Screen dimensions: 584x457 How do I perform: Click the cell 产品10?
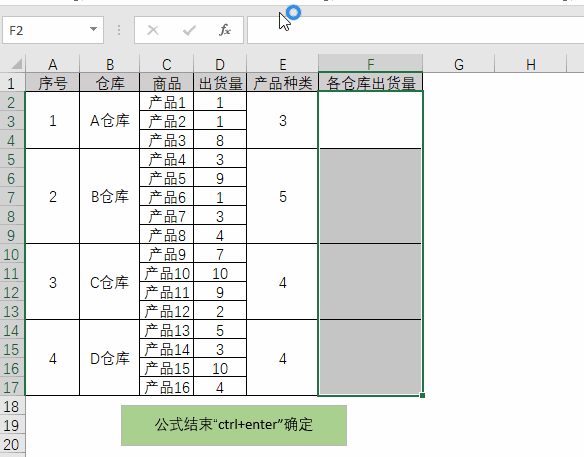(166, 273)
